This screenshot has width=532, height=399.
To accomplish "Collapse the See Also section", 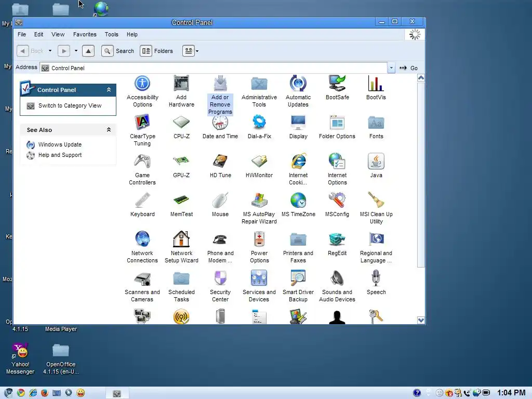I will (x=109, y=129).
